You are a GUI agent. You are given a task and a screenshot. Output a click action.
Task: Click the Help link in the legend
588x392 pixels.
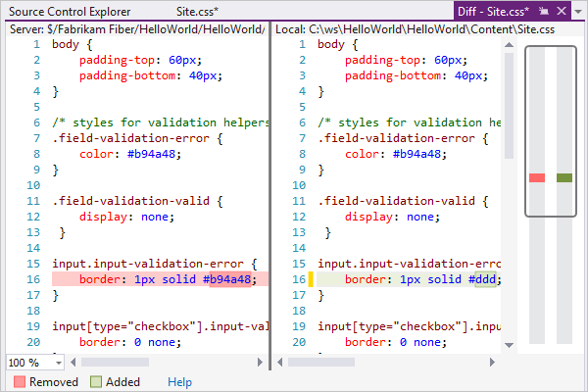(x=180, y=382)
